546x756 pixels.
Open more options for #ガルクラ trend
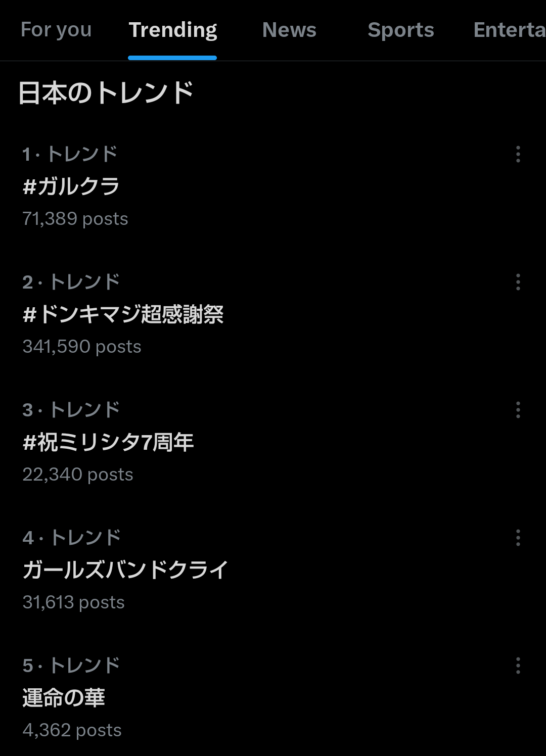click(518, 154)
